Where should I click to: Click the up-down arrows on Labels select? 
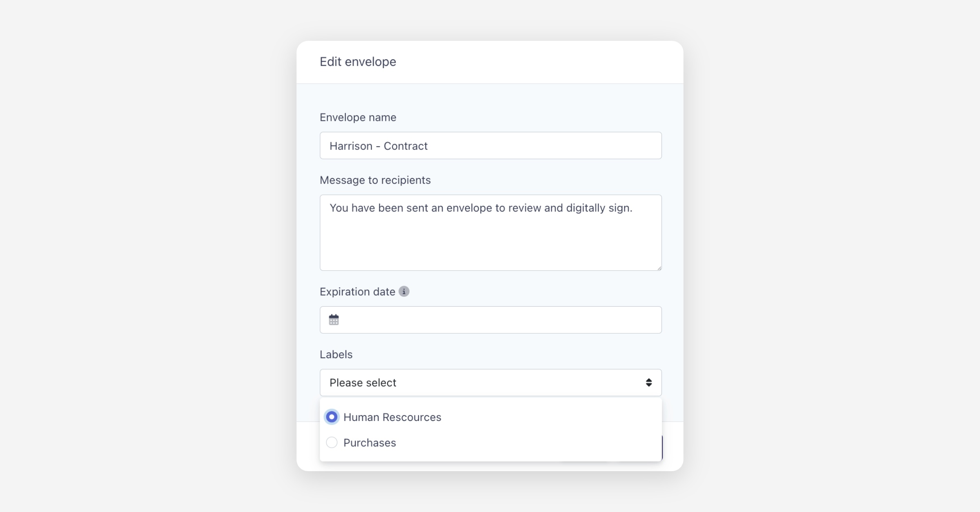tap(648, 383)
